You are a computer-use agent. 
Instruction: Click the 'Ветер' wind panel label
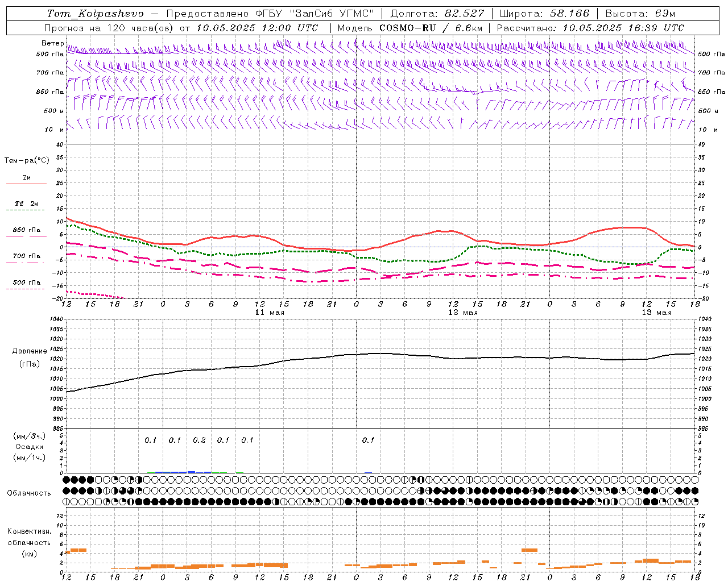click(52, 43)
